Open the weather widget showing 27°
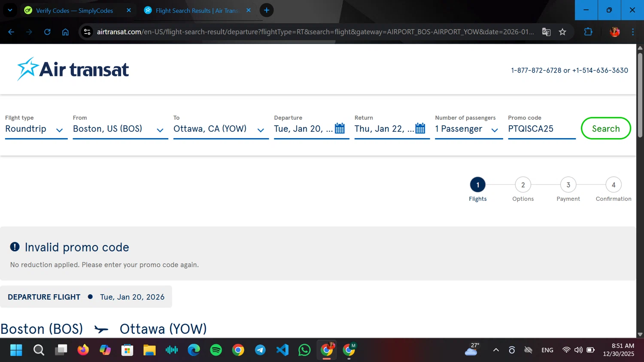This screenshot has width=644, height=362. pos(472,350)
